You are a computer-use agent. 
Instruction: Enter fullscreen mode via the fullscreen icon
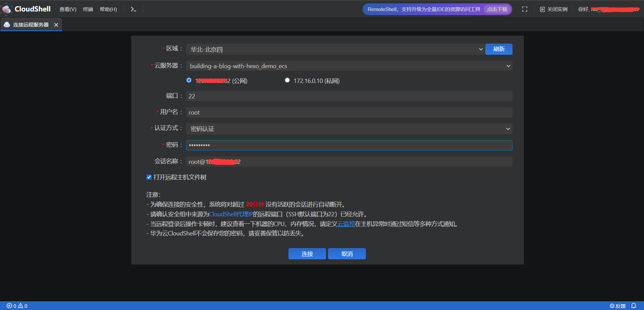(x=525, y=9)
